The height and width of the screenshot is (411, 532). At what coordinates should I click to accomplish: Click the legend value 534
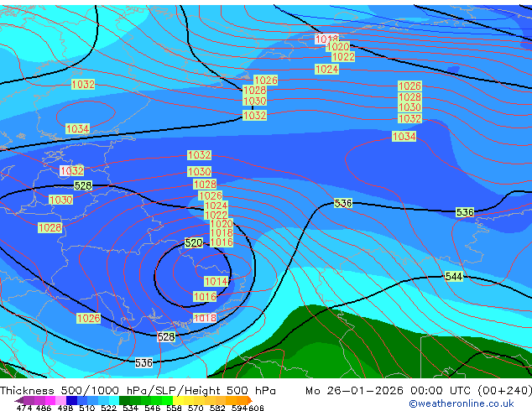(130, 408)
